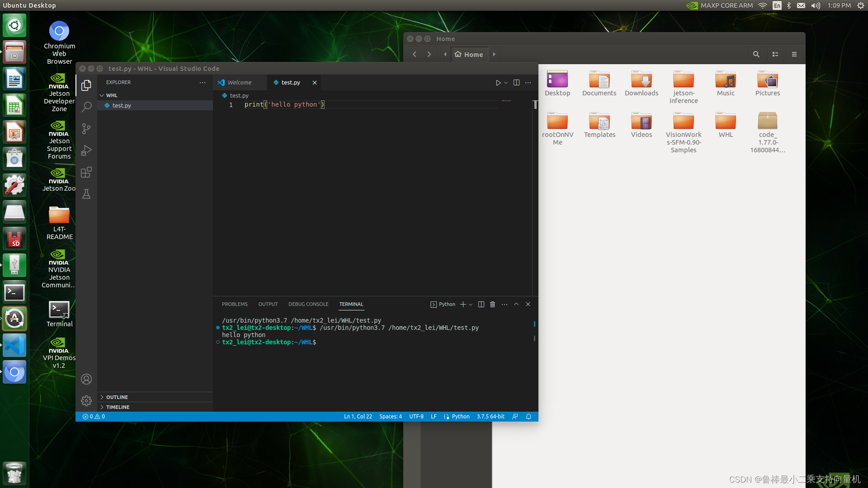Open the terminal launch profile dropdown
868x488 pixels.
[471, 304]
